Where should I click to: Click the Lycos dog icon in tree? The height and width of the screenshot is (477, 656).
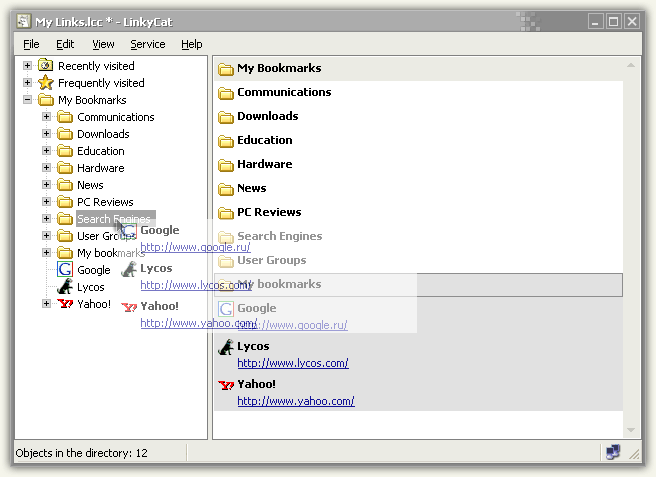coord(65,287)
